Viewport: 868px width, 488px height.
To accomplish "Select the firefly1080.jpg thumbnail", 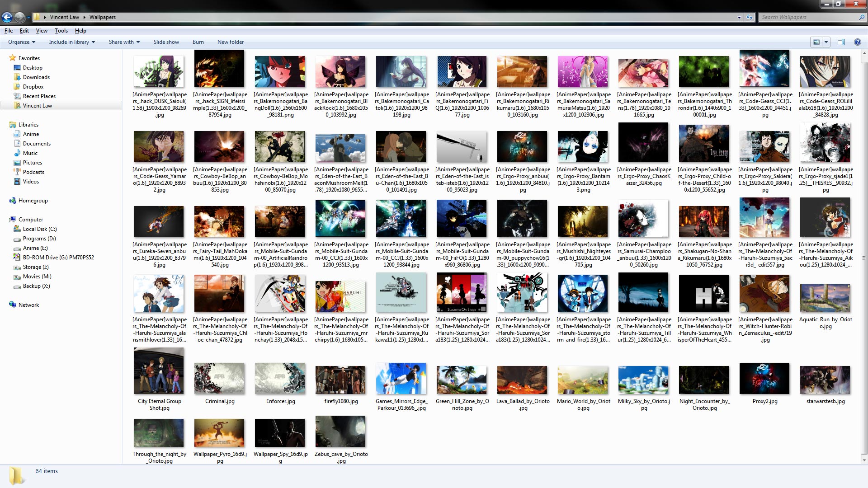I will (x=341, y=380).
